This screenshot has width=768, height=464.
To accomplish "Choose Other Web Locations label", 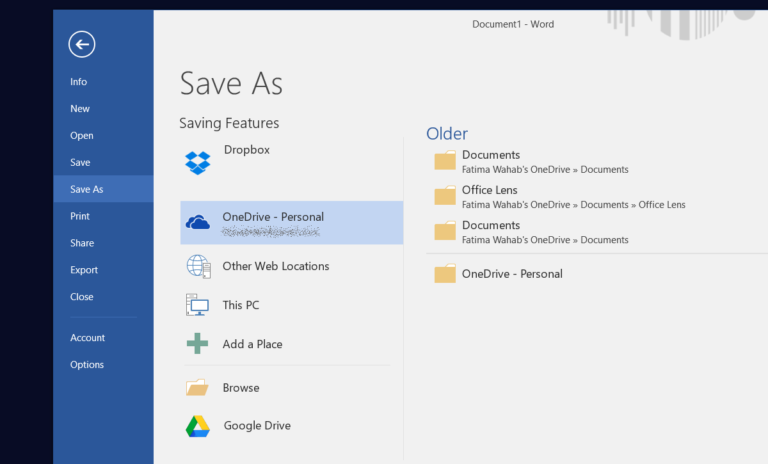I will (x=276, y=266).
